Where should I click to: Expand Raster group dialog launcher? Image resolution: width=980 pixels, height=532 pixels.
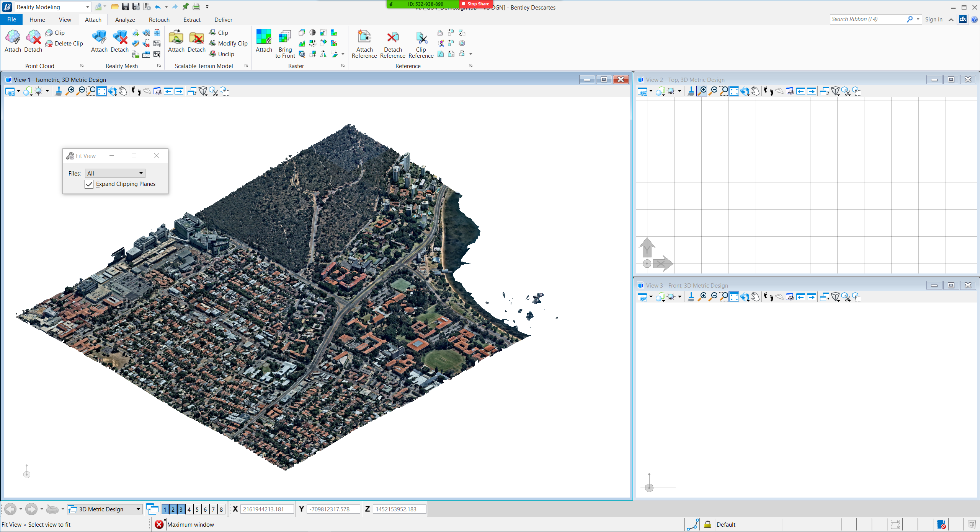point(343,66)
